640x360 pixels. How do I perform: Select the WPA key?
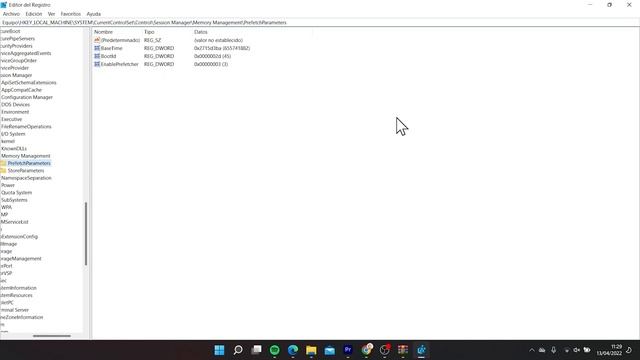point(6,207)
